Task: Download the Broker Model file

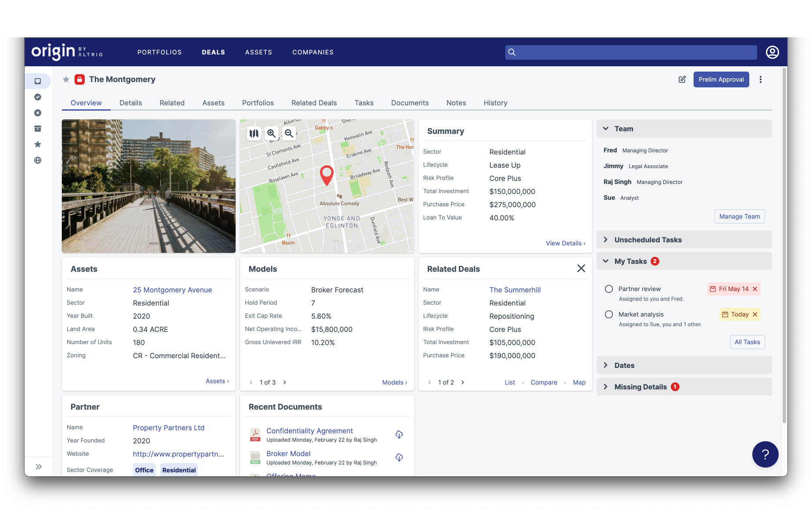Action: 399,457
